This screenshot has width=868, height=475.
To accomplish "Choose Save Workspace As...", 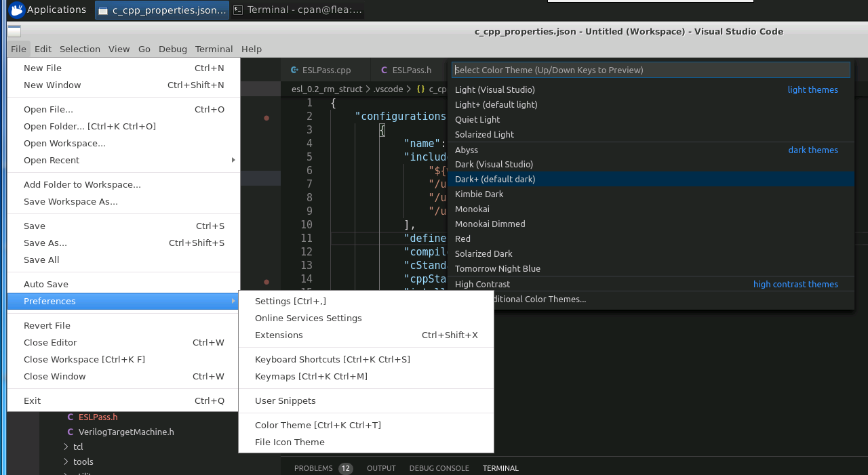I will click(x=124, y=201).
